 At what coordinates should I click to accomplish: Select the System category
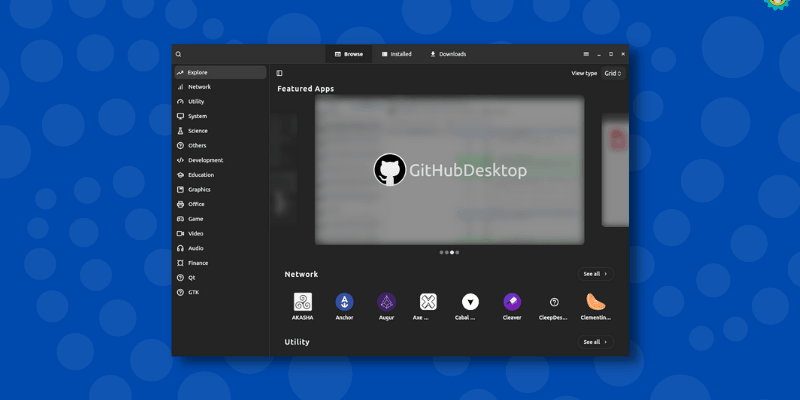point(220,116)
